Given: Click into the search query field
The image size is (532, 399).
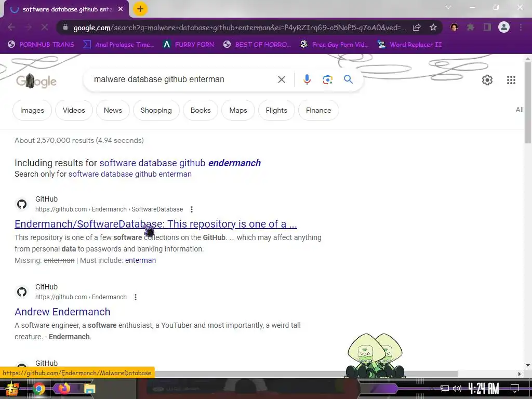Looking at the screenshot, I should 183,79.
